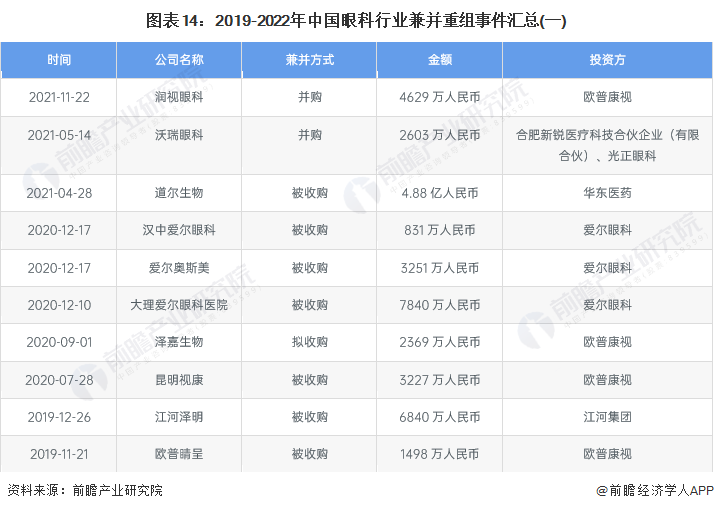Screen dimensions: 714x511
Task: Click 欧普康视 investor in the 昆明视康 row
Action: pyautogui.click(x=607, y=380)
